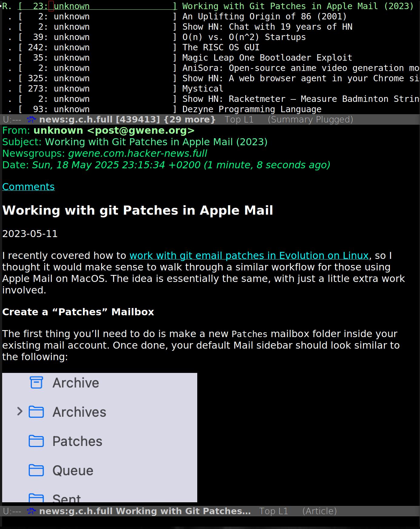Follow the Evolution on Linux git patches link

point(249,256)
